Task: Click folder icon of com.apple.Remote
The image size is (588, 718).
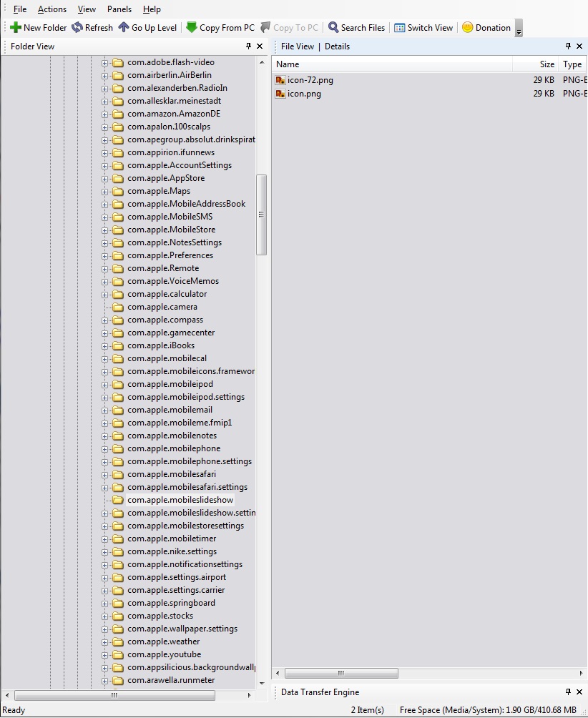Action: pyautogui.click(x=118, y=268)
